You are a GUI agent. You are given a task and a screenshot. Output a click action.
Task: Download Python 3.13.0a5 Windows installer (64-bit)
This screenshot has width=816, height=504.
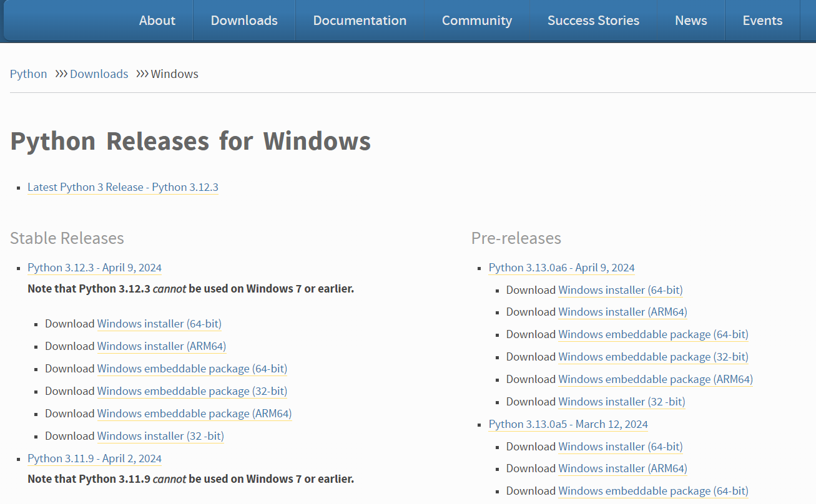621,447
